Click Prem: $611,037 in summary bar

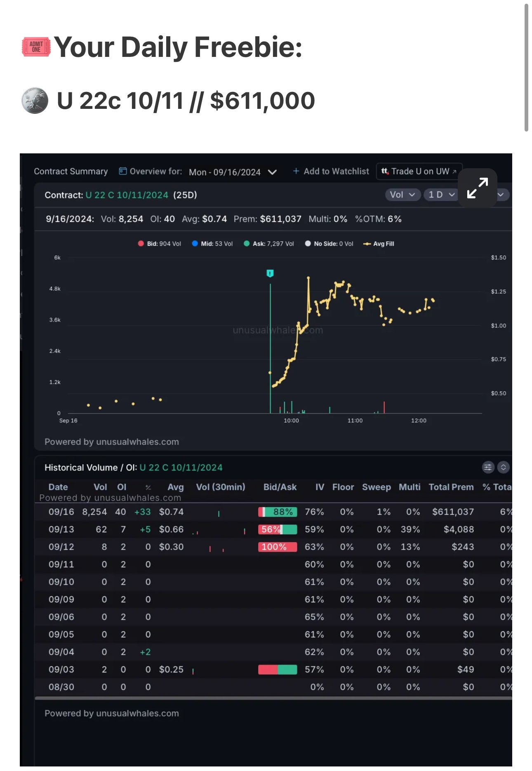[267, 219]
